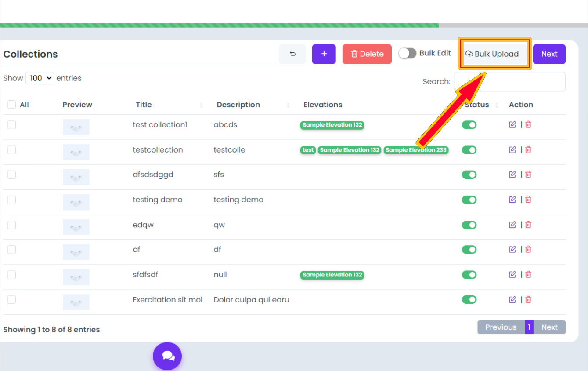The width and height of the screenshot is (588, 371).
Task: Select checkbox for 'test collection1' row
Action: [11, 125]
